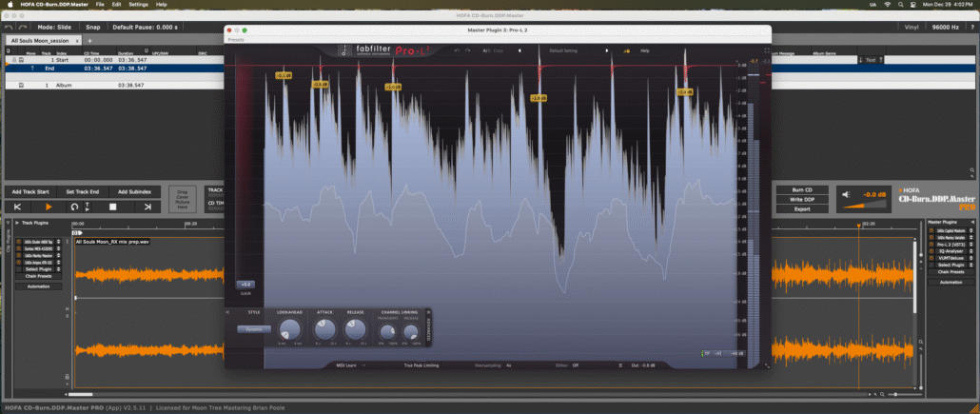Toggle True Peak Limiting
The width and height of the screenshot is (980, 414).
(422, 365)
